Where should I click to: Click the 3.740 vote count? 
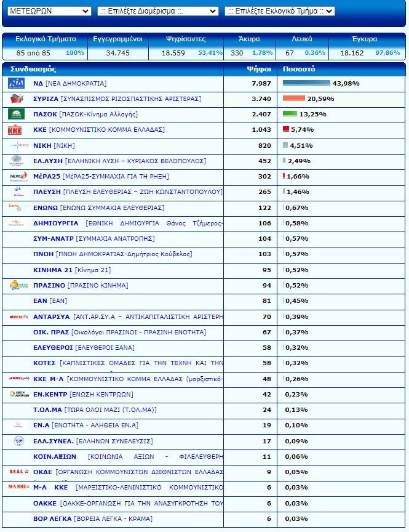(x=261, y=99)
